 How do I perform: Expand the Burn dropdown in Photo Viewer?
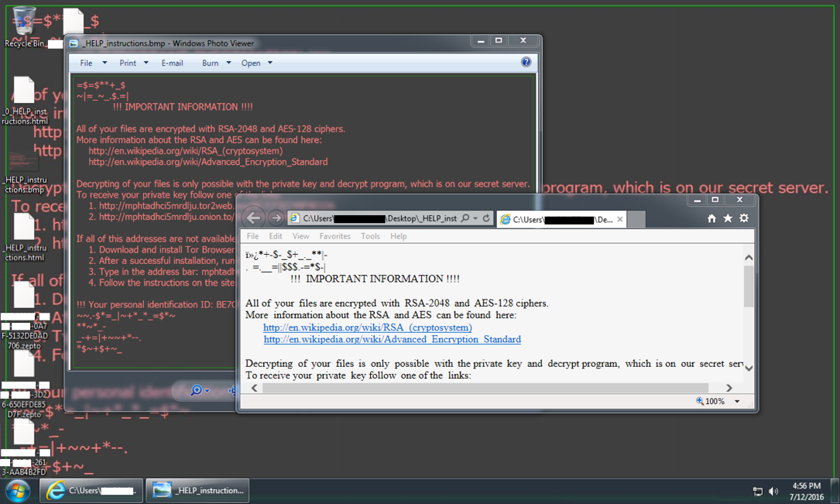(216, 63)
